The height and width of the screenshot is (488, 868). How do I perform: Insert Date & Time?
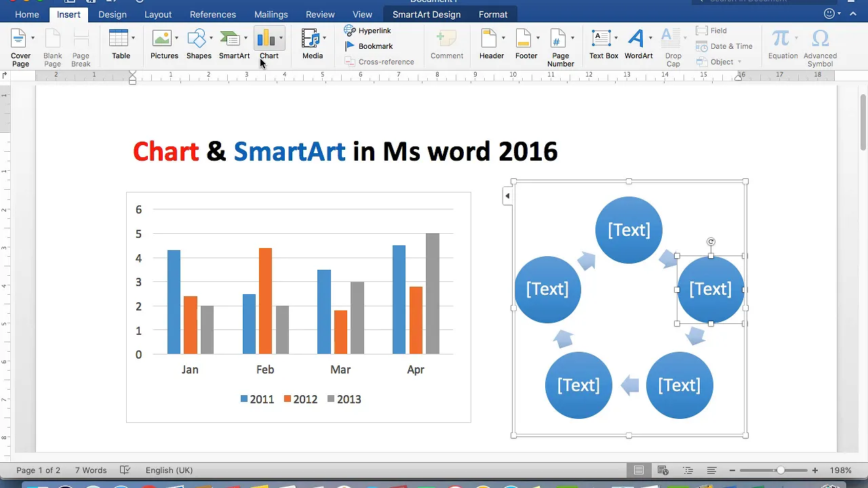[724, 46]
